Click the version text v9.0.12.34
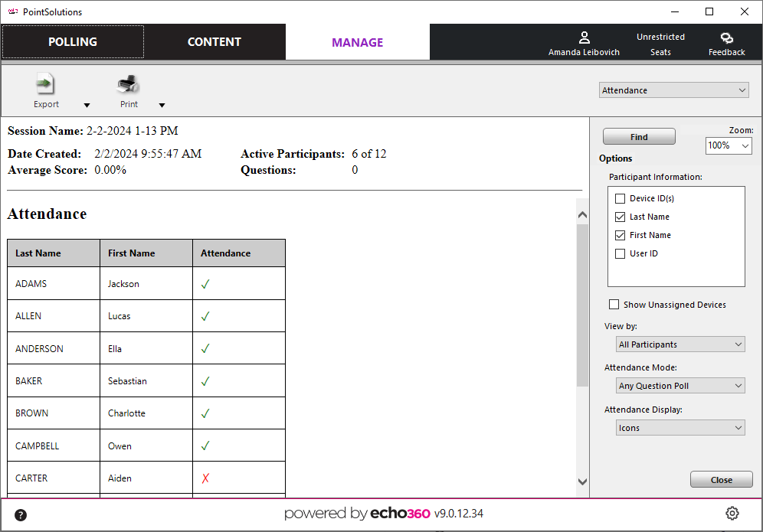 coord(459,514)
